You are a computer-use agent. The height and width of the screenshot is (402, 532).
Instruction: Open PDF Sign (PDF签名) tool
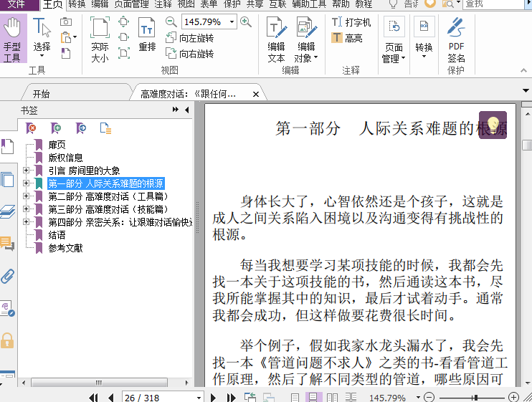pos(456,39)
